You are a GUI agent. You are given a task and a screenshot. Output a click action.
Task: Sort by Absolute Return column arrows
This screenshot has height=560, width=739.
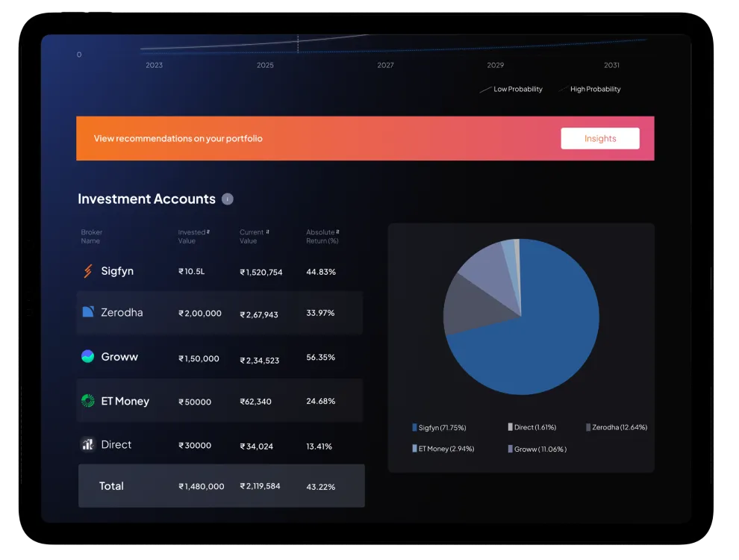click(337, 232)
